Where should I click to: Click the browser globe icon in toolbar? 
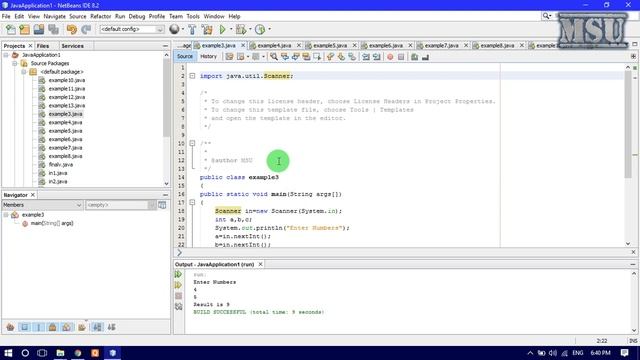(174, 29)
